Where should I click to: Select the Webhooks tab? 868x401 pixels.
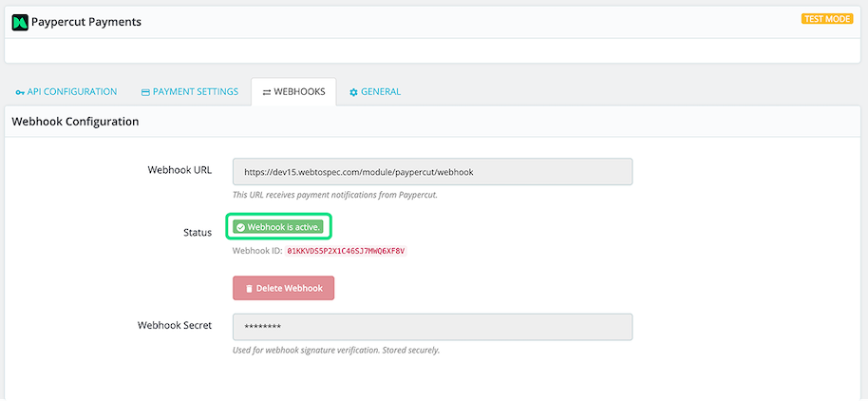click(293, 92)
